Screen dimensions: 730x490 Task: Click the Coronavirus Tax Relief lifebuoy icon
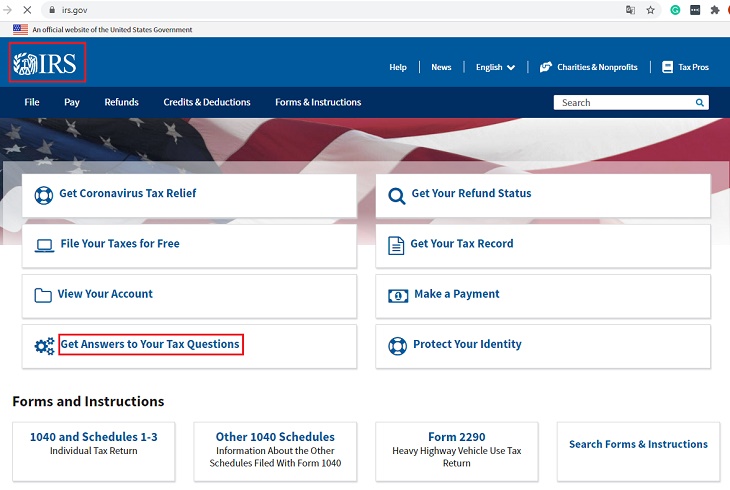[x=44, y=195]
